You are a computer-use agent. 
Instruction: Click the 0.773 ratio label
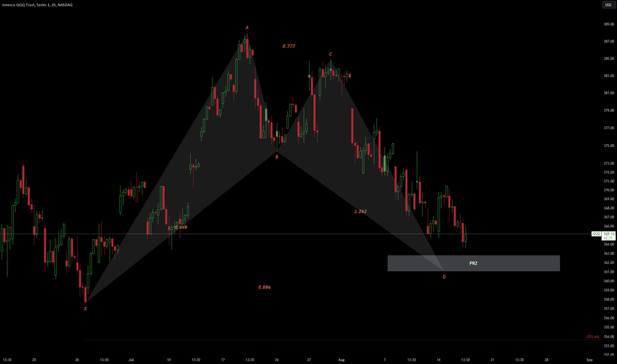(289, 46)
